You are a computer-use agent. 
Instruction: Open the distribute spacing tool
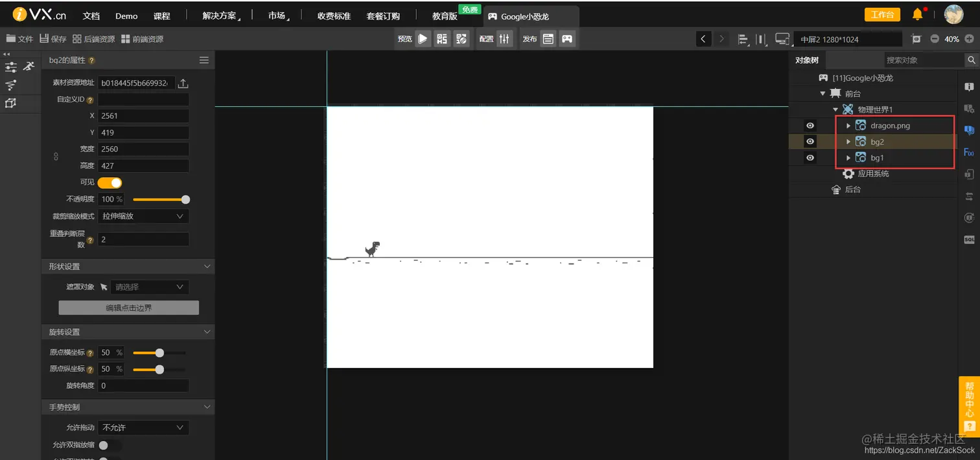(762, 40)
